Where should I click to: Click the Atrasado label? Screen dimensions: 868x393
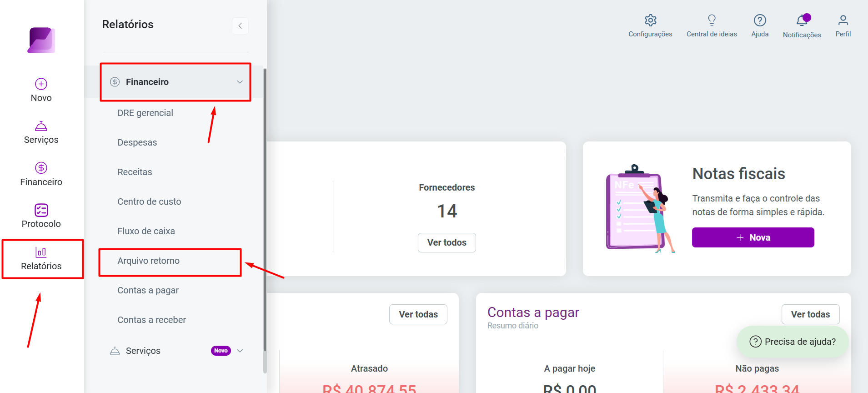tap(369, 368)
